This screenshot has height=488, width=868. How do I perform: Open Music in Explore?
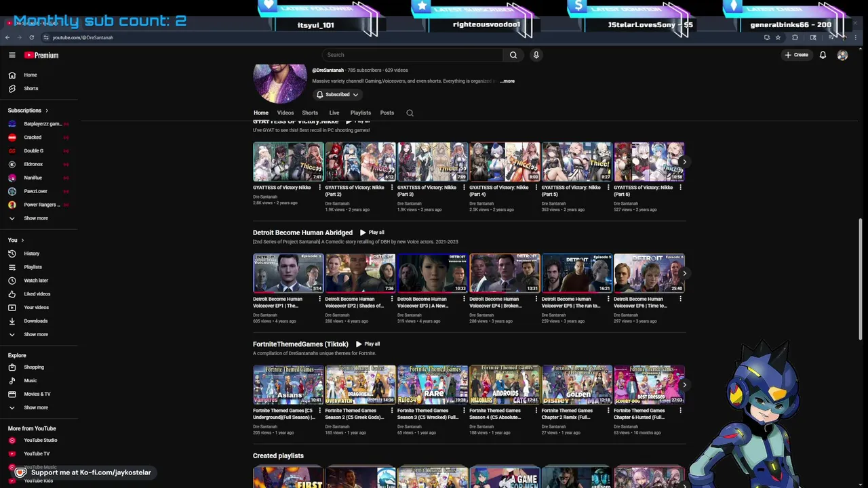pos(30,381)
